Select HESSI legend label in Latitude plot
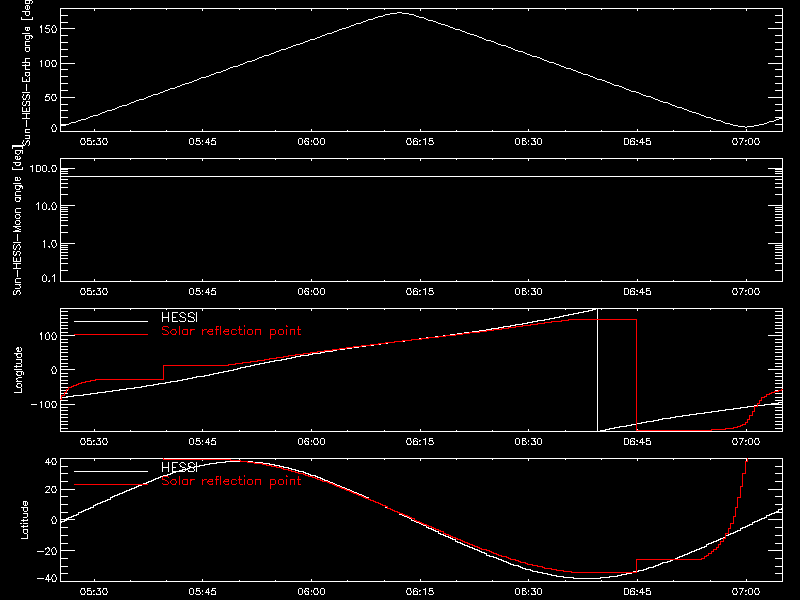Screen dimensions: 800x600 [179, 468]
